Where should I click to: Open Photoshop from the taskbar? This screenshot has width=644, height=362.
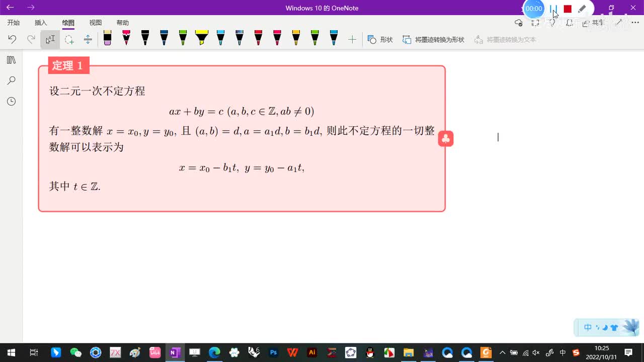pyautogui.click(x=273, y=352)
